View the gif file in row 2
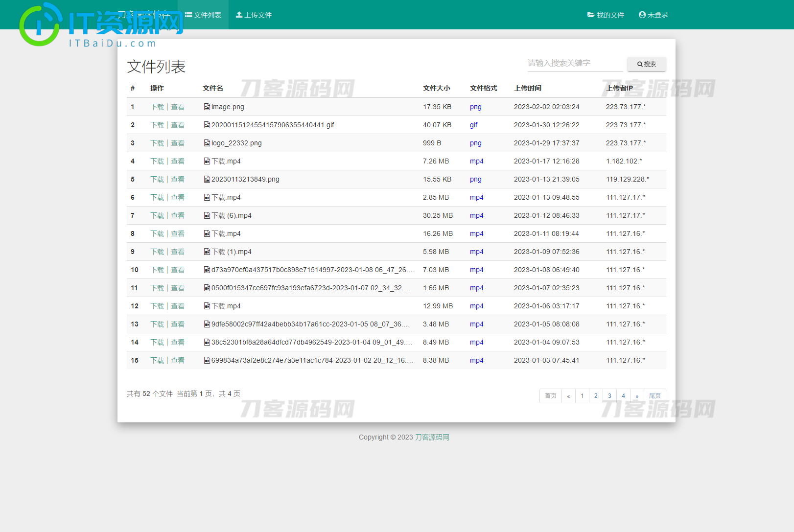This screenshot has width=794, height=532. point(178,125)
